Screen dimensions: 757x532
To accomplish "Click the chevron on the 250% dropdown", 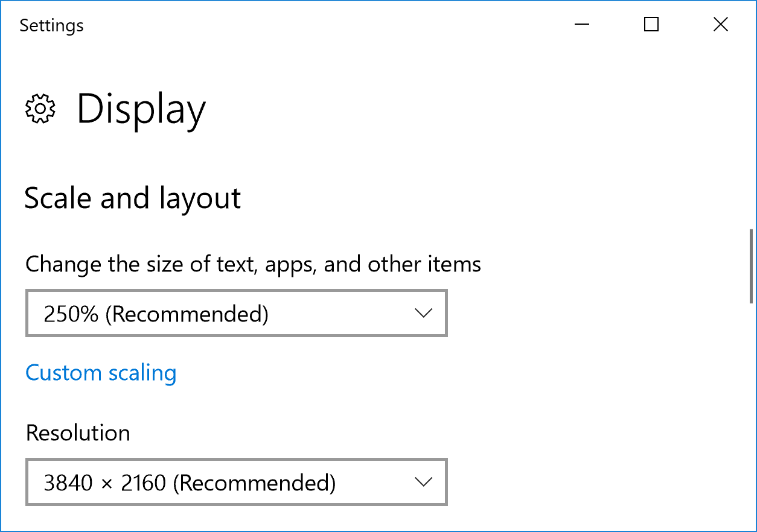I will coord(424,313).
